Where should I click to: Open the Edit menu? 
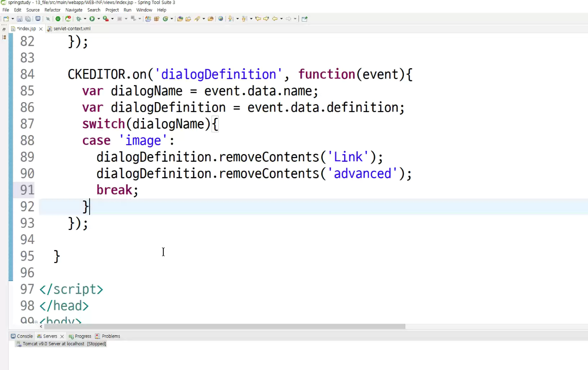point(18,10)
